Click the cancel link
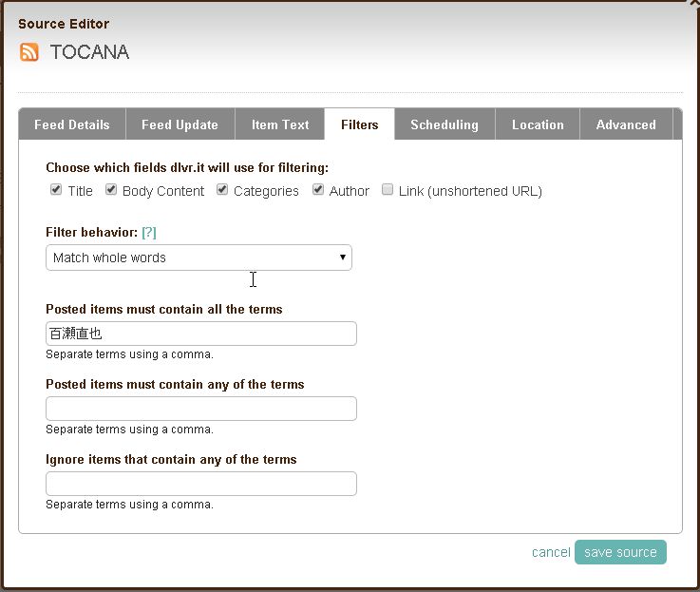 click(x=551, y=552)
